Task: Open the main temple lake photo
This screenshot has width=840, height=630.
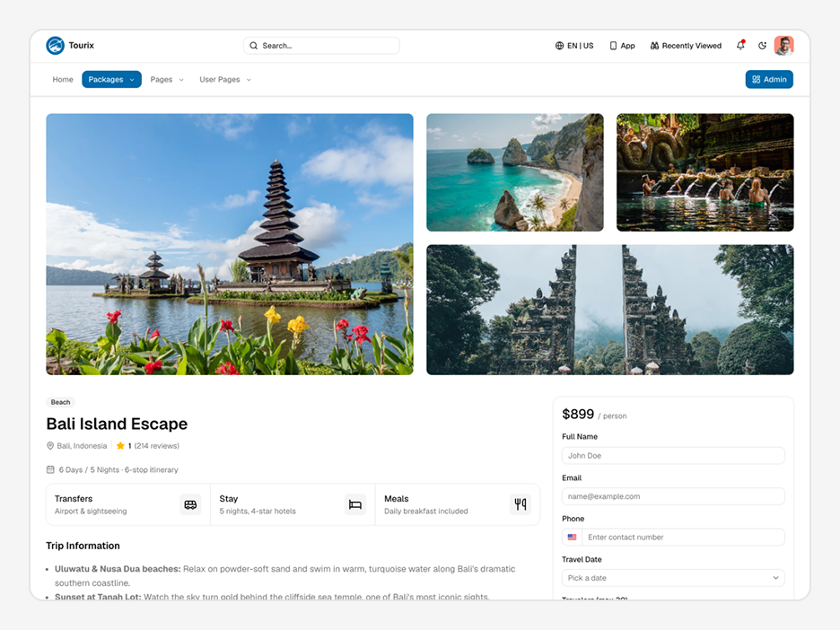Action: (x=230, y=244)
